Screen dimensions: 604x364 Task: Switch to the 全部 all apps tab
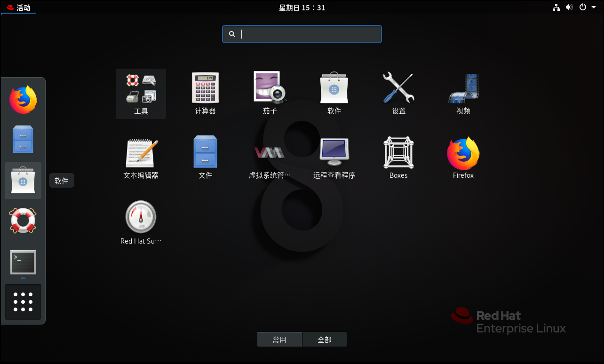point(325,340)
